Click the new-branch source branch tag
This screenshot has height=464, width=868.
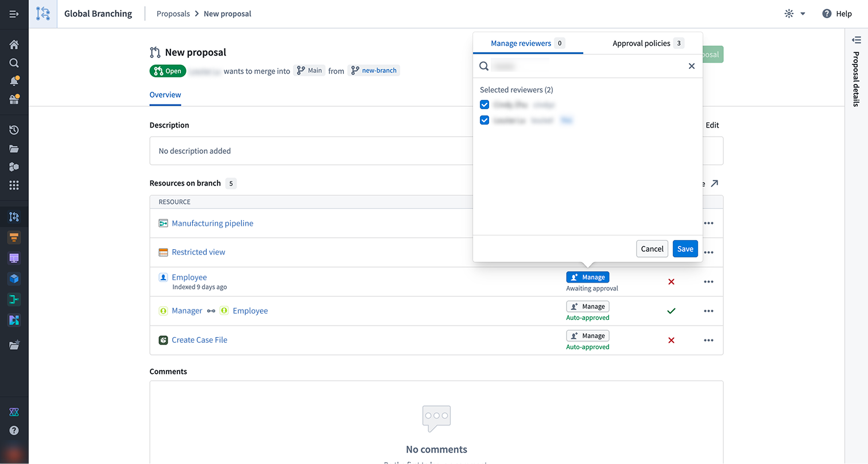click(x=374, y=71)
